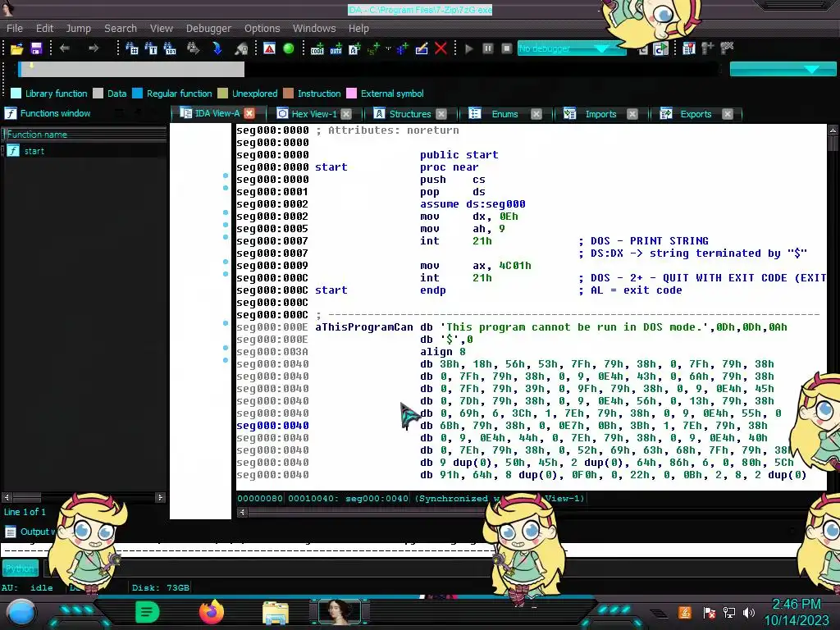Click the Save database floppy icon
Image resolution: width=840 pixels, height=630 pixels.
36,48
